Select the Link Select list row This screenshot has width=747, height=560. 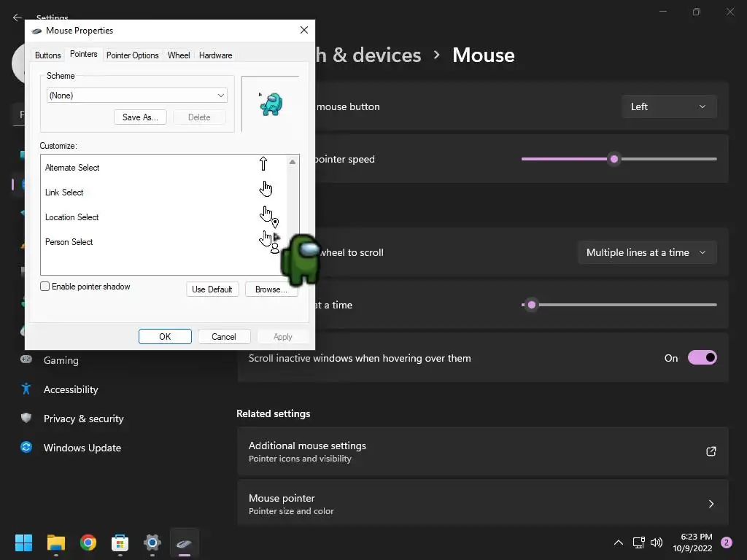tap(163, 192)
